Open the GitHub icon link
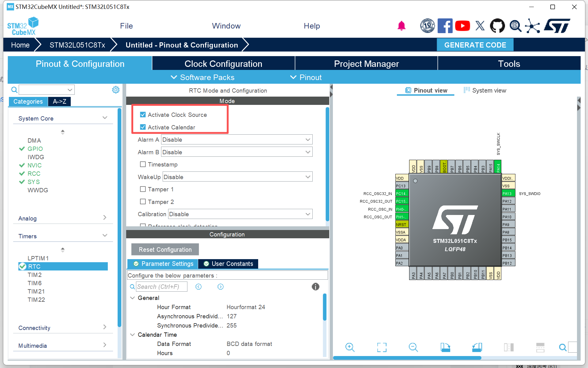588x368 pixels. coord(497,26)
